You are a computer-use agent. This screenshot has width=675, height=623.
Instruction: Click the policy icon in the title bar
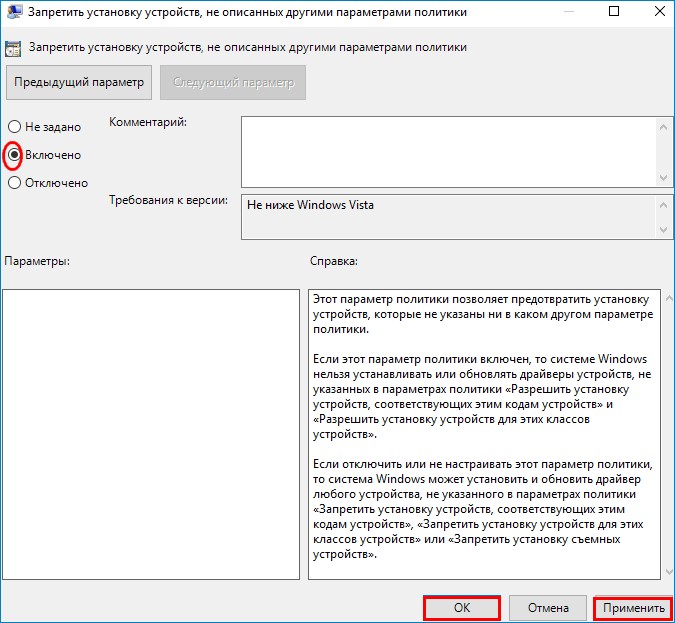[x=13, y=14]
